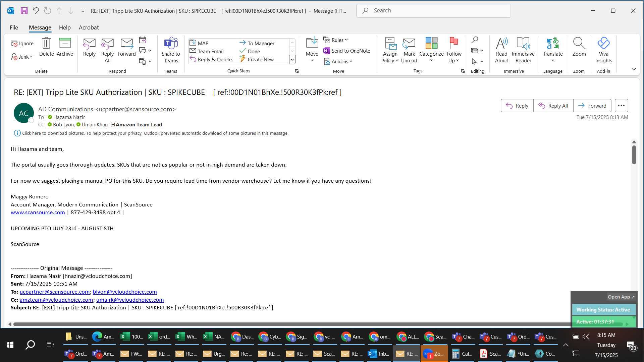Click the info icon to download pictures

pos(17,133)
